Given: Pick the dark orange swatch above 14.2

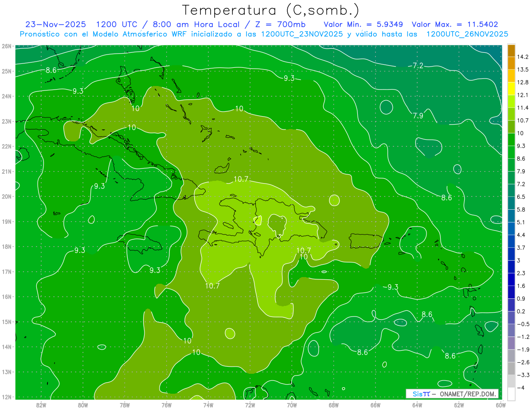Looking at the screenshot, I should click(x=511, y=51).
